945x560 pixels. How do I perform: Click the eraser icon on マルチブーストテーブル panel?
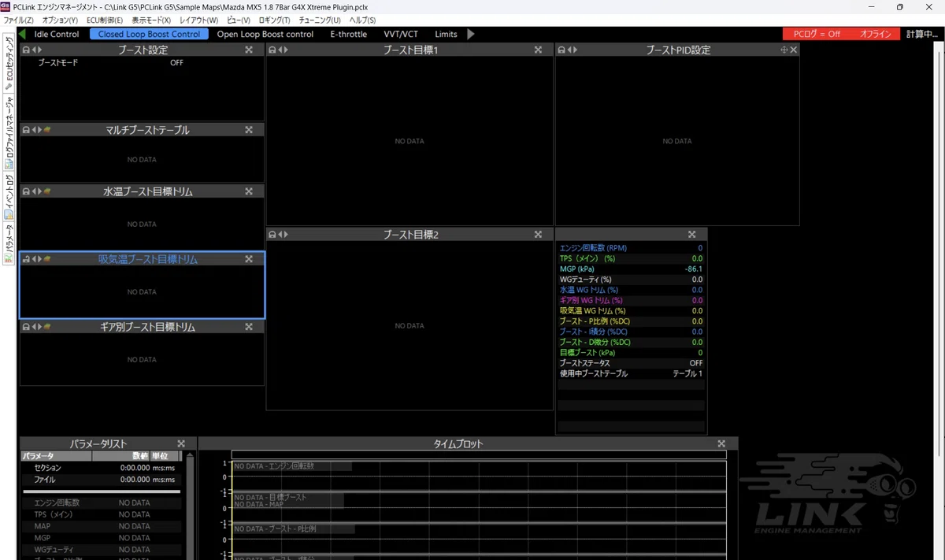pos(47,130)
